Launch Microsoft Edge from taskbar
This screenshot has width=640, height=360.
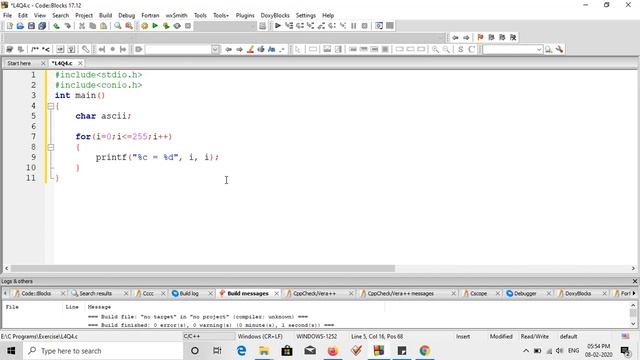(x=241, y=351)
